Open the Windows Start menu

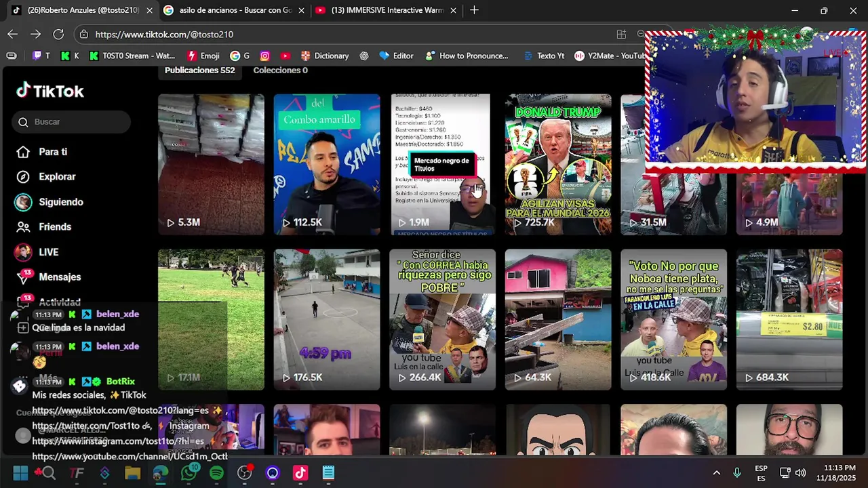coord(20,473)
